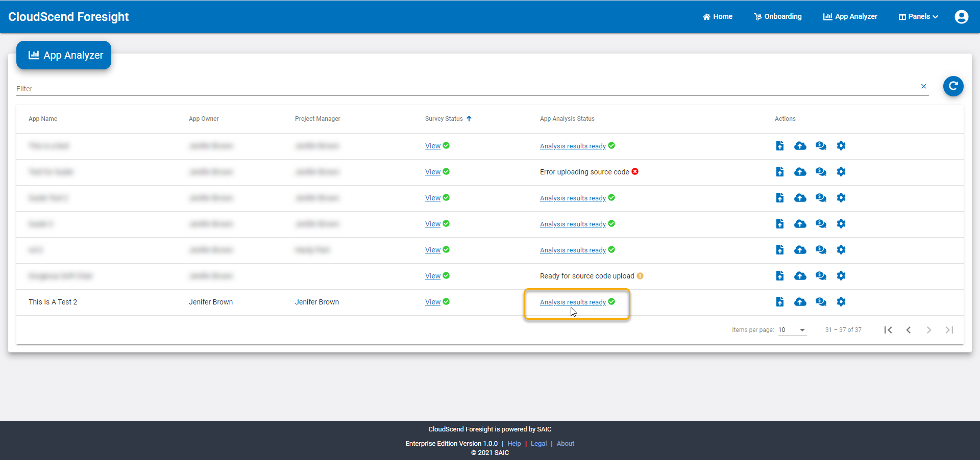The height and width of the screenshot is (460, 980).
Task: Sort by the Project Manager column header
Action: (317, 119)
